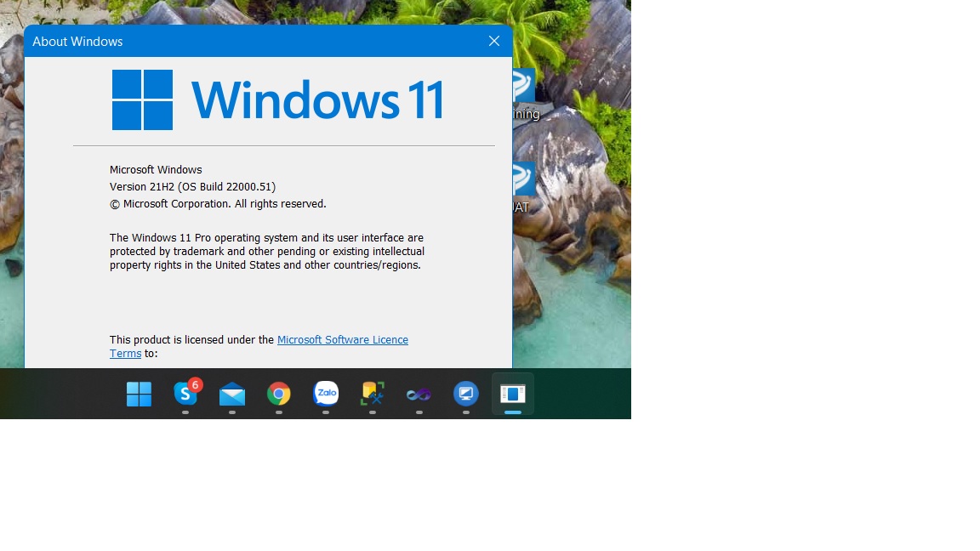This screenshot has width=980, height=551.
Task: Close the About Windows dialog
Action: click(494, 41)
